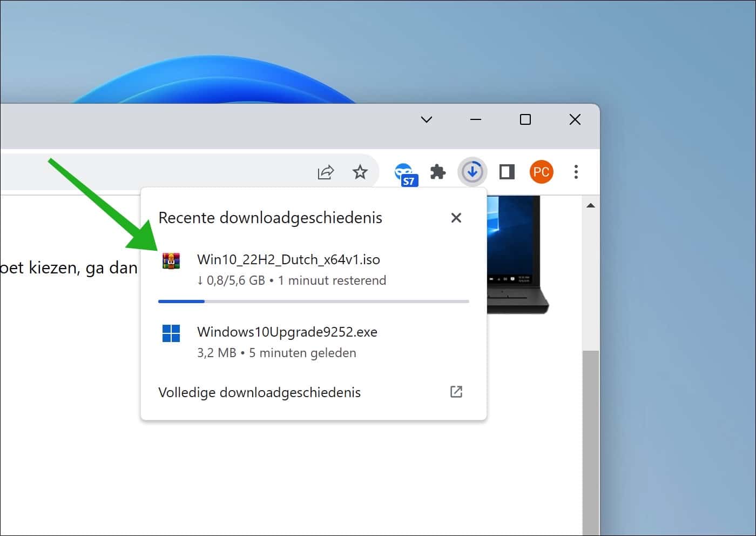This screenshot has height=536, width=756.
Task: Click the share icon in the toolbar
Action: [326, 172]
